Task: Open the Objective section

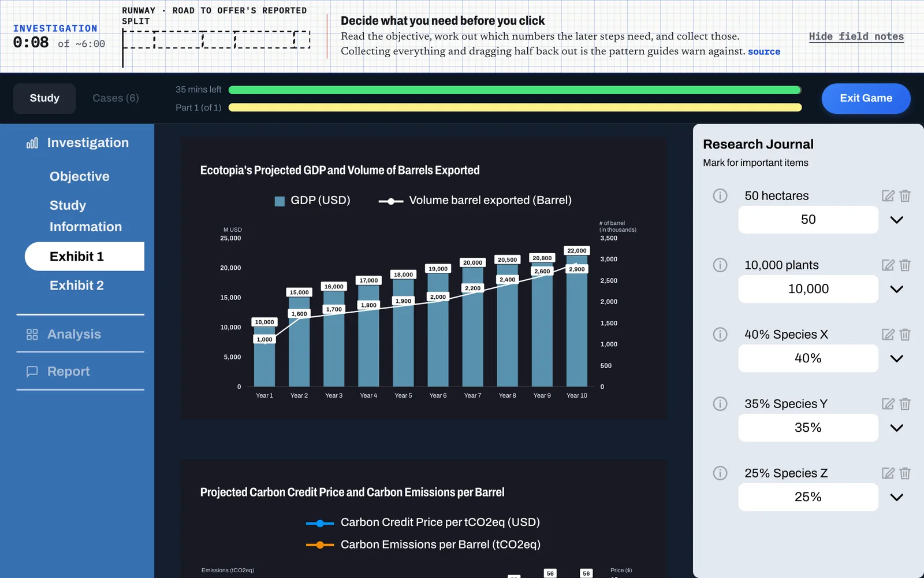Action: [80, 176]
